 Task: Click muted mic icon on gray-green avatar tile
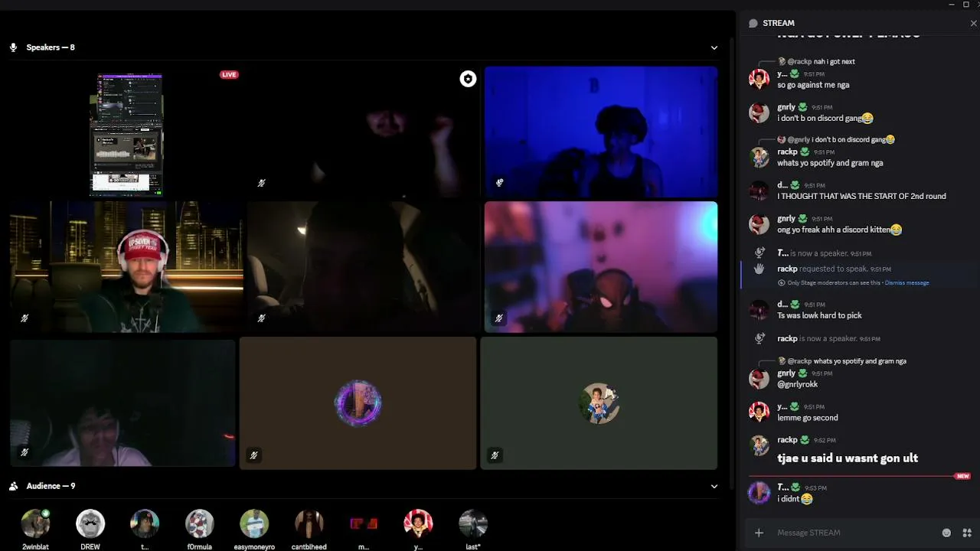495,455
